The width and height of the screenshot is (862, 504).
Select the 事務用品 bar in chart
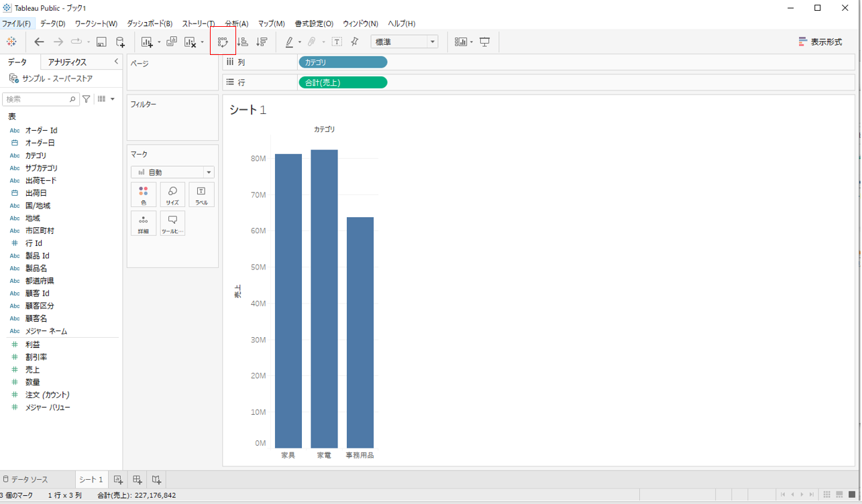click(x=360, y=332)
